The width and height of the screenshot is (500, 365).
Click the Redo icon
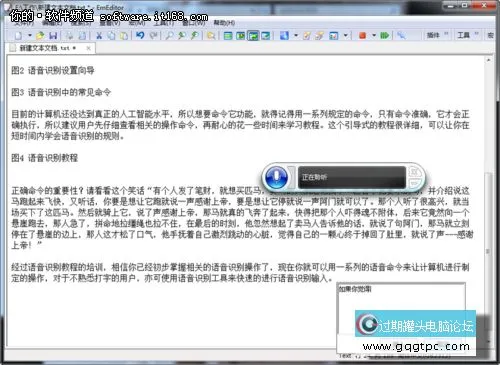(153, 35)
